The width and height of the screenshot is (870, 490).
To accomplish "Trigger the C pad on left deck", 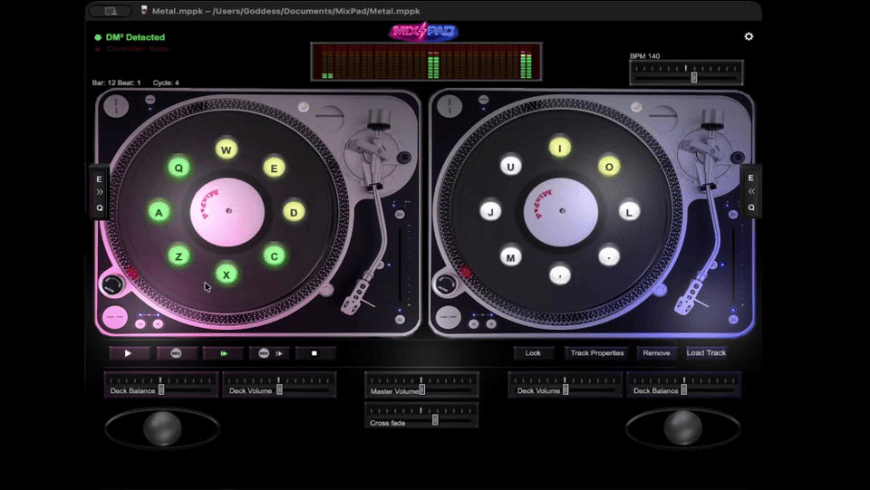I will tap(274, 256).
